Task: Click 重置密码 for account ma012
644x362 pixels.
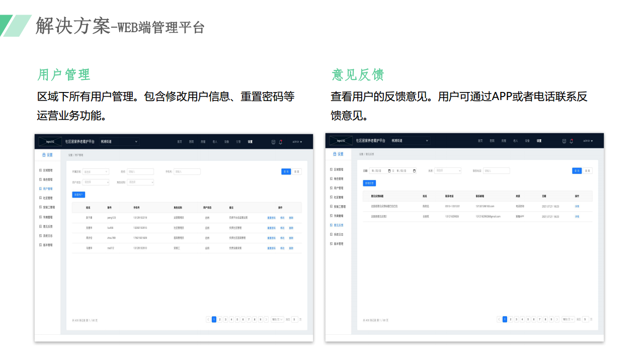Action: [272, 248]
